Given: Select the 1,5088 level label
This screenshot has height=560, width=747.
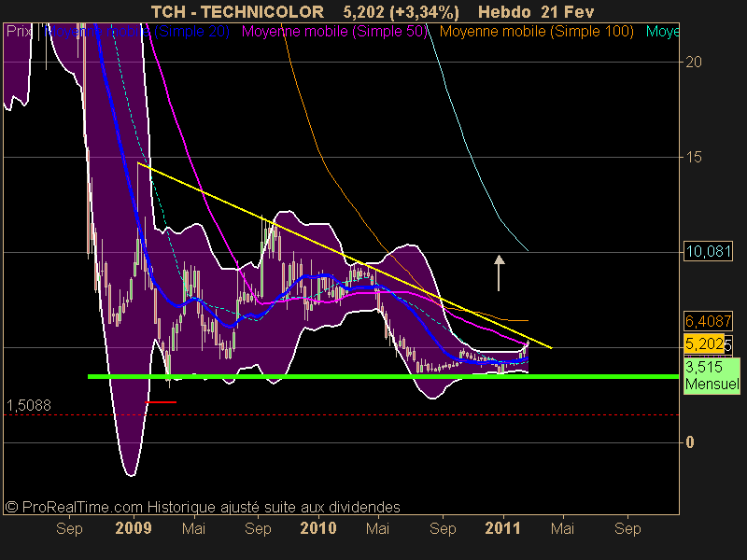Looking at the screenshot, I should 29,405.
